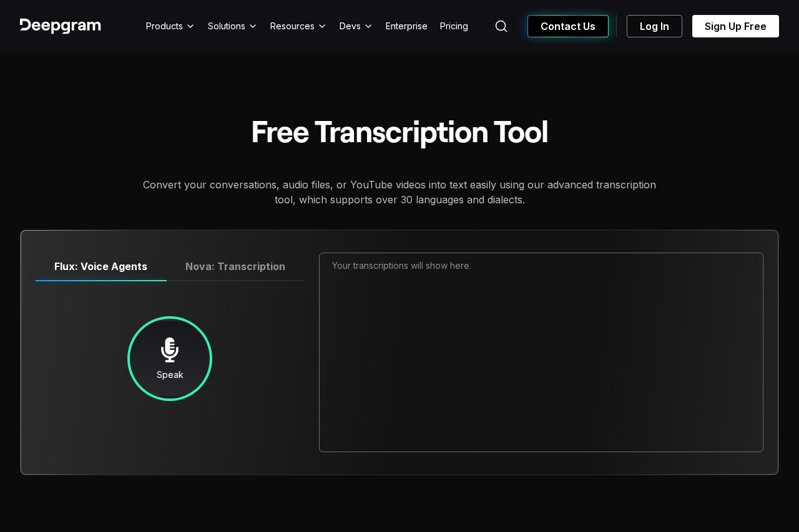The height and width of the screenshot is (532, 799).
Task: Switch to the Nova: Transcription tab
Action: pos(235,266)
